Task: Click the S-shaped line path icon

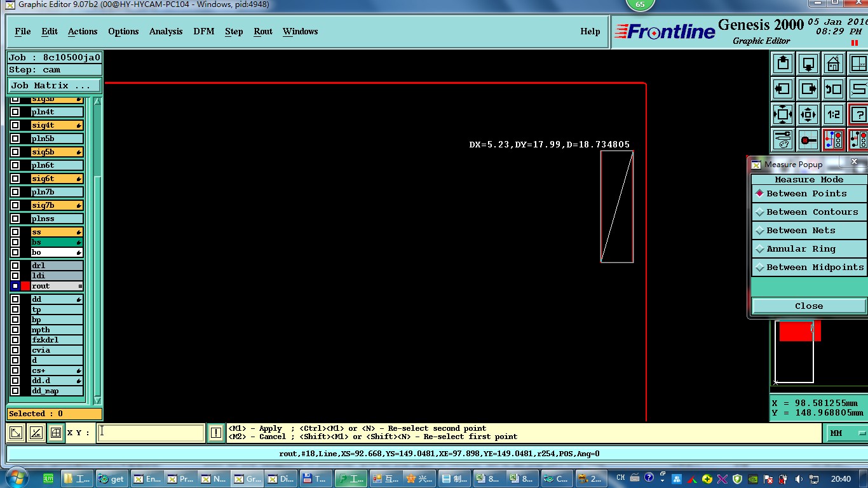Action: click(x=858, y=89)
